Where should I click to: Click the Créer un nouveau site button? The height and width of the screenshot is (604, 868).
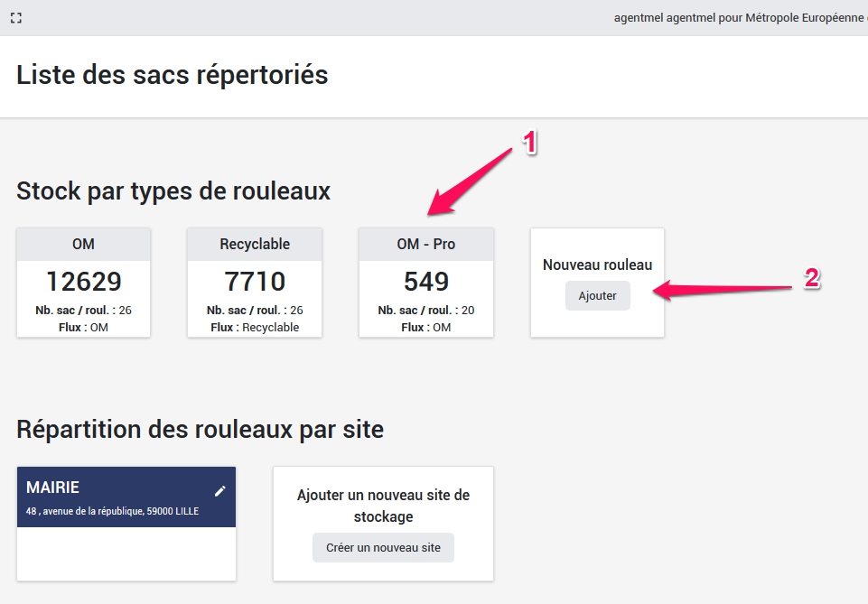383,547
